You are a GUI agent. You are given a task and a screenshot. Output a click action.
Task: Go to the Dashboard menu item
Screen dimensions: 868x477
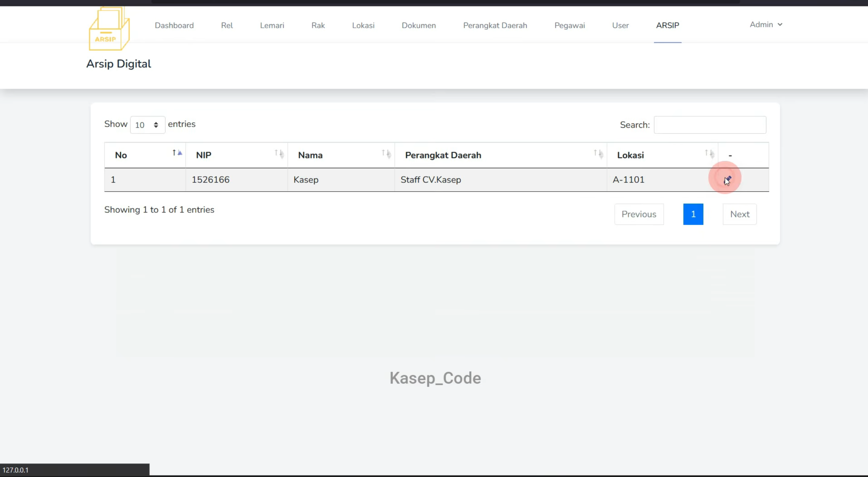coord(174,25)
